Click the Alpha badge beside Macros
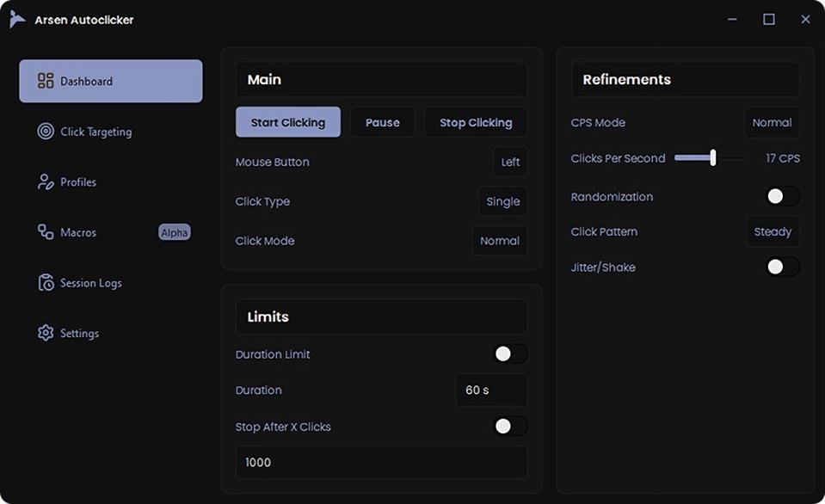825x504 pixels. coord(175,232)
